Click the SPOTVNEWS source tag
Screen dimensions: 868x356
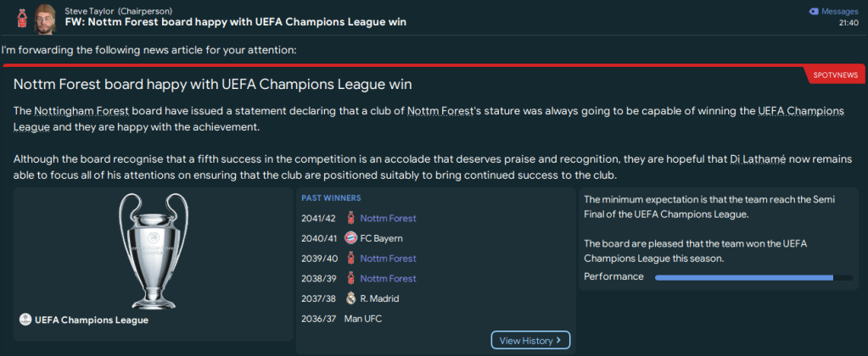point(835,75)
